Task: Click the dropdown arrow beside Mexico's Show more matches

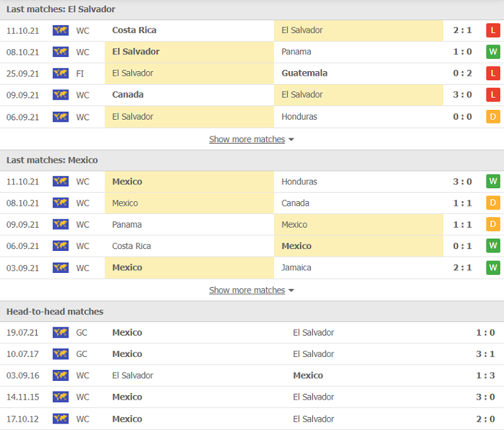Action: coord(291,290)
